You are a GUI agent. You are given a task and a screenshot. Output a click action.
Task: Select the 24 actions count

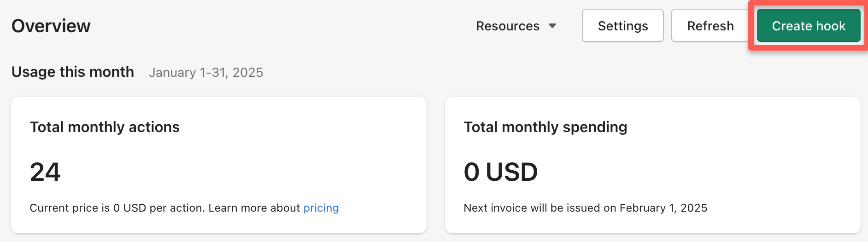pyautogui.click(x=45, y=172)
